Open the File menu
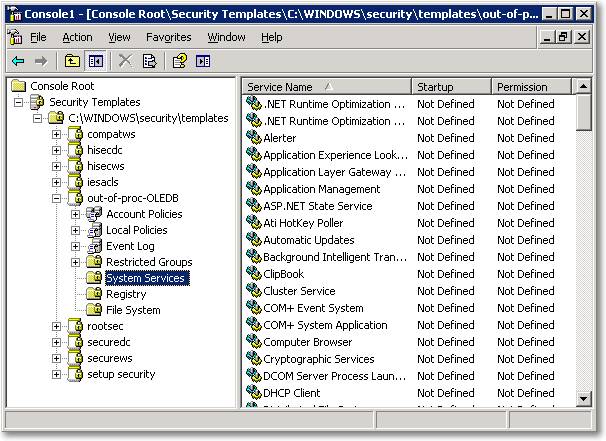 pos(38,37)
